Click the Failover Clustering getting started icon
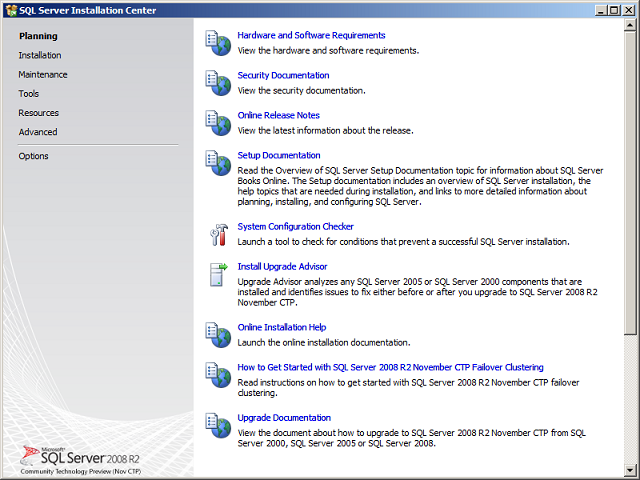Viewport: 640px width, 480px height. point(218,375)
